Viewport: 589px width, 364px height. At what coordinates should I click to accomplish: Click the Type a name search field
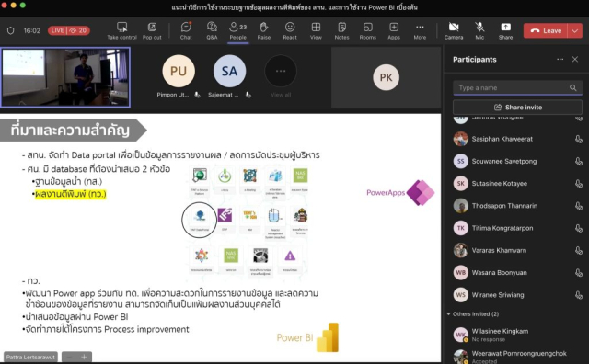point(517,88)
